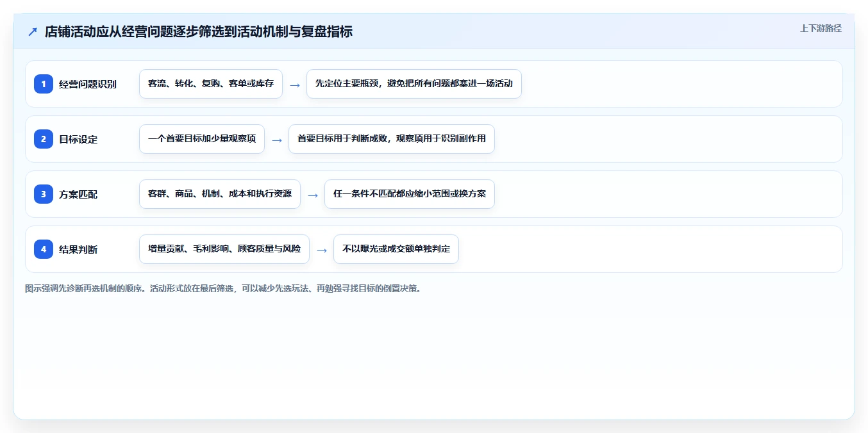Image resolution: width=868 pixels, height=433 pixels.
Task: Click the 先定位主要瓶颈 description box
Action: [x=414, y=84]
